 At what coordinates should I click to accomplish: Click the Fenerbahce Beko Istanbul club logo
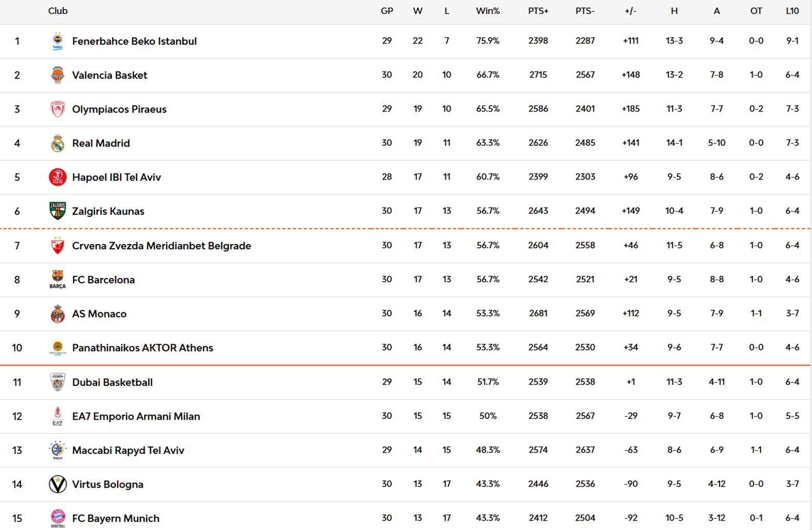click(x=57, y=41)
